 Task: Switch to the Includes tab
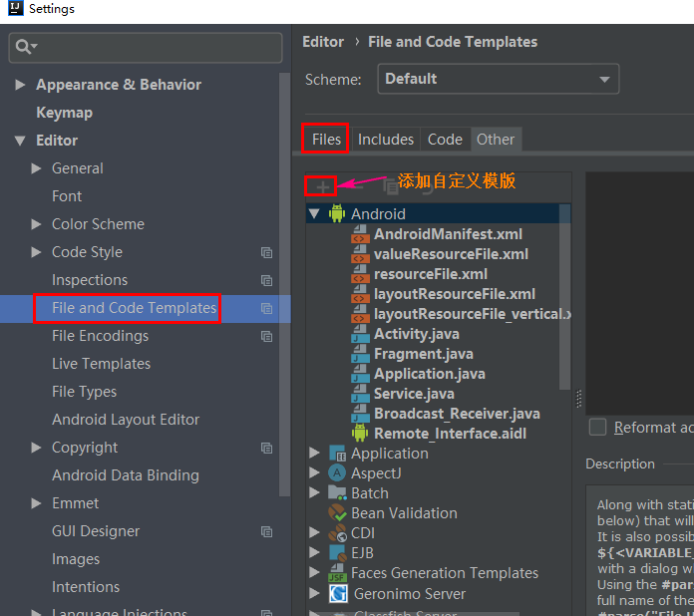pyautogui.click(x=386, y=140)
